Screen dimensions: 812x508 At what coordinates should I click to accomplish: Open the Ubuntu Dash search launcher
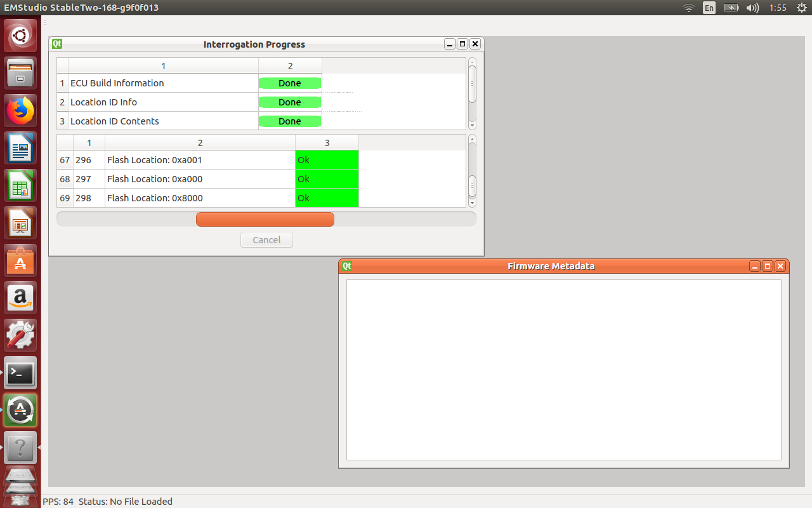[x=20, y=36]
